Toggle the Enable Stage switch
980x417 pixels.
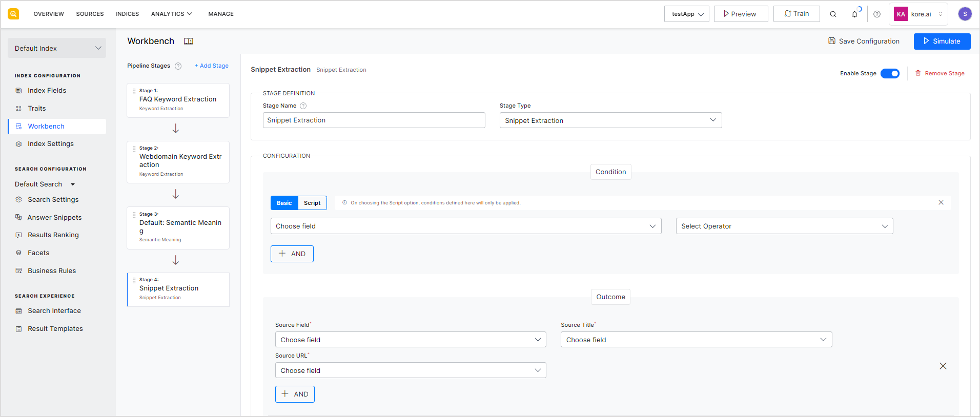pos(890,74)
